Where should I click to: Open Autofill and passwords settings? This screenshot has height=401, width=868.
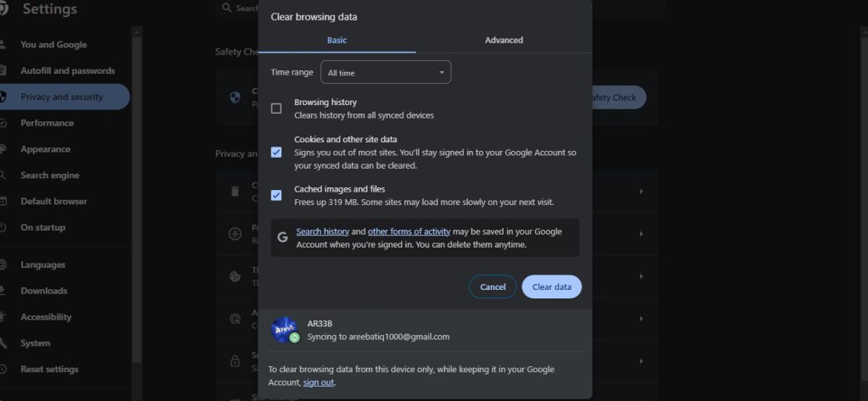[68, 71]
